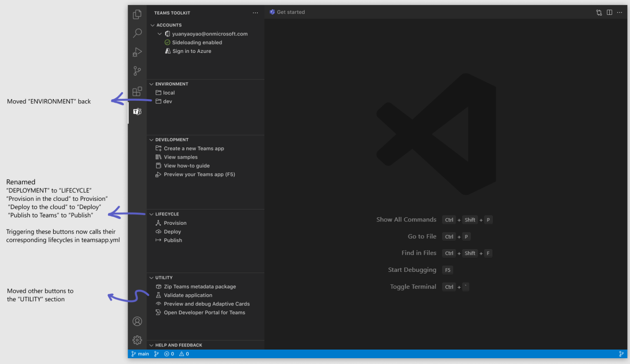Click the TEAMS TOOLKIT panel title
This screenshot has width=630, height=364.
coord(172,13)
